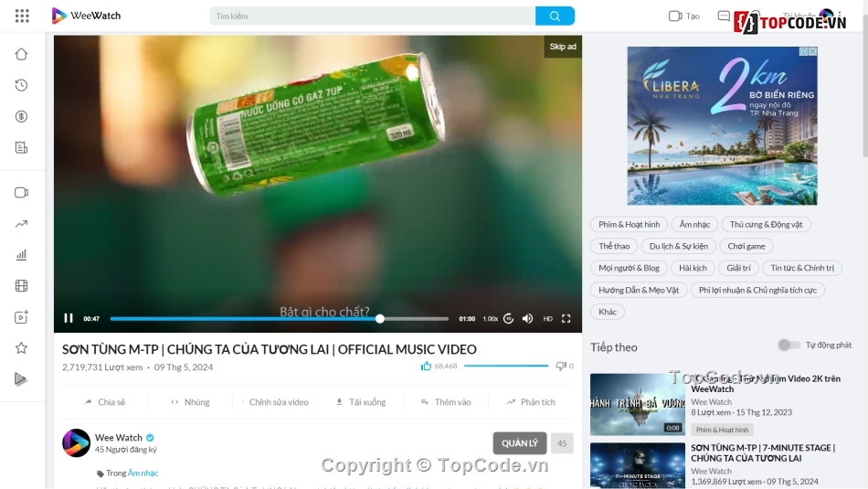Screen dimensions: 868x489
Task: Click the QUẢN LÝ manage button
Action: [520, 443]
